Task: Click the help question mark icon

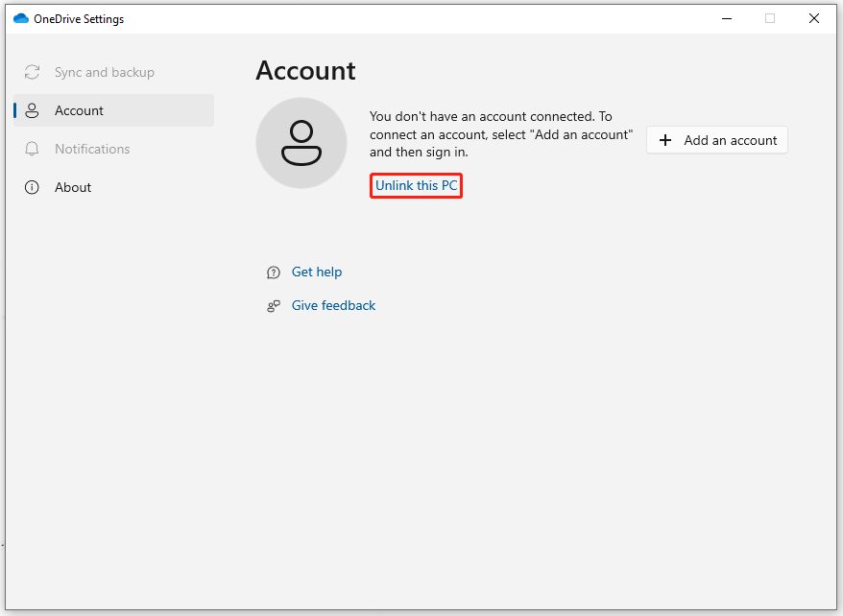Action: pos(274,272)
